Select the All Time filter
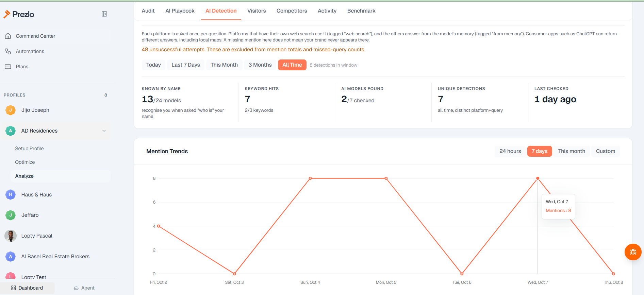 tap(292, 65)
